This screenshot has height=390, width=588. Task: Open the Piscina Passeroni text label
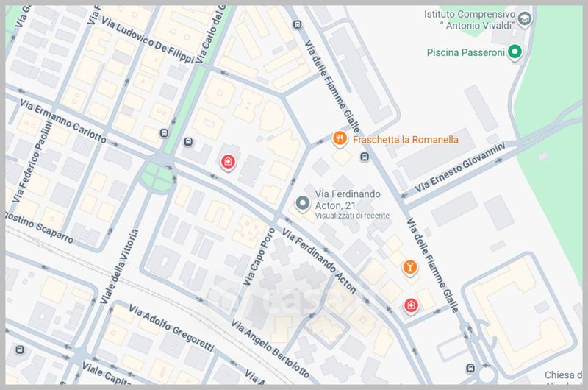pos(466,52)
